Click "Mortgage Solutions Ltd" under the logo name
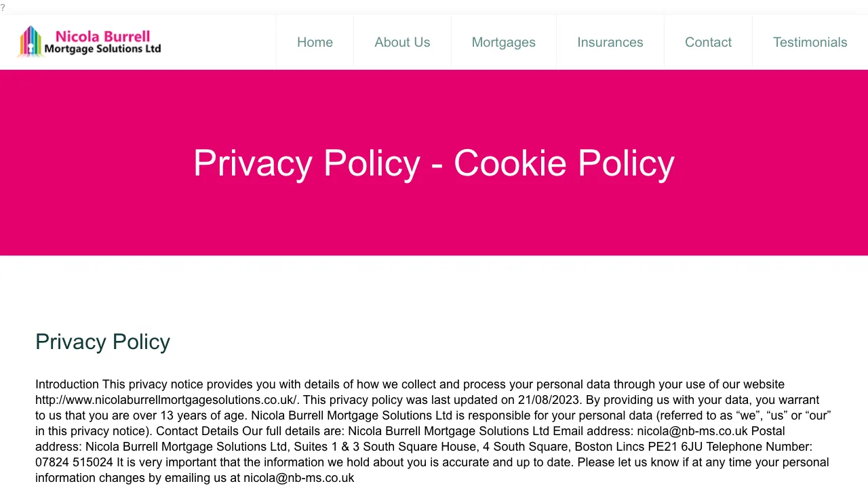Viewport: 868px width, 488px height. (102, 49)
